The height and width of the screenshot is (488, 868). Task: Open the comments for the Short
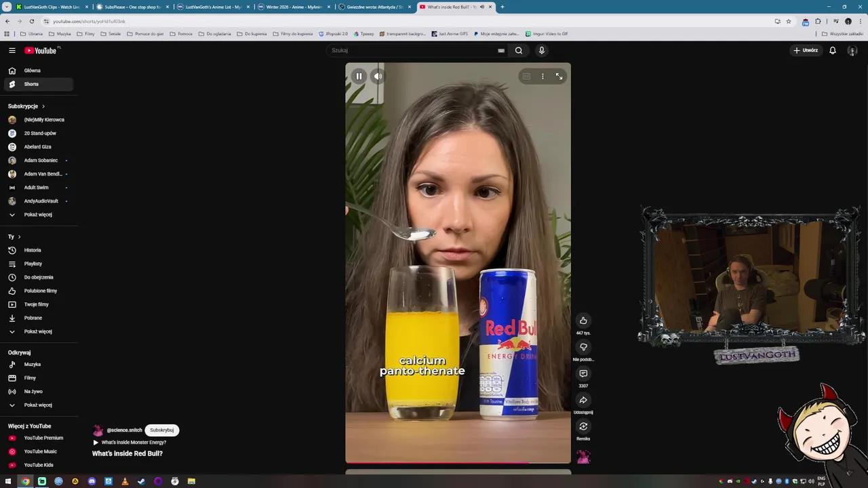click(x=583, y=373)
